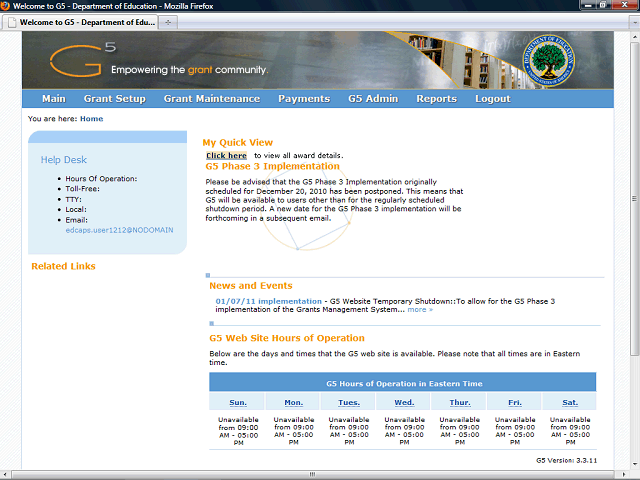This screenshot has width=640, height=480.
Task: Follow the Home breadcrumb link
Action: (x=91, y=119)
